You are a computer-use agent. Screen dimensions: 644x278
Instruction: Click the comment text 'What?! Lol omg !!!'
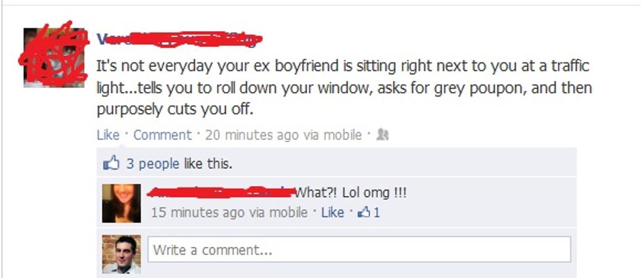coord(352,193)
